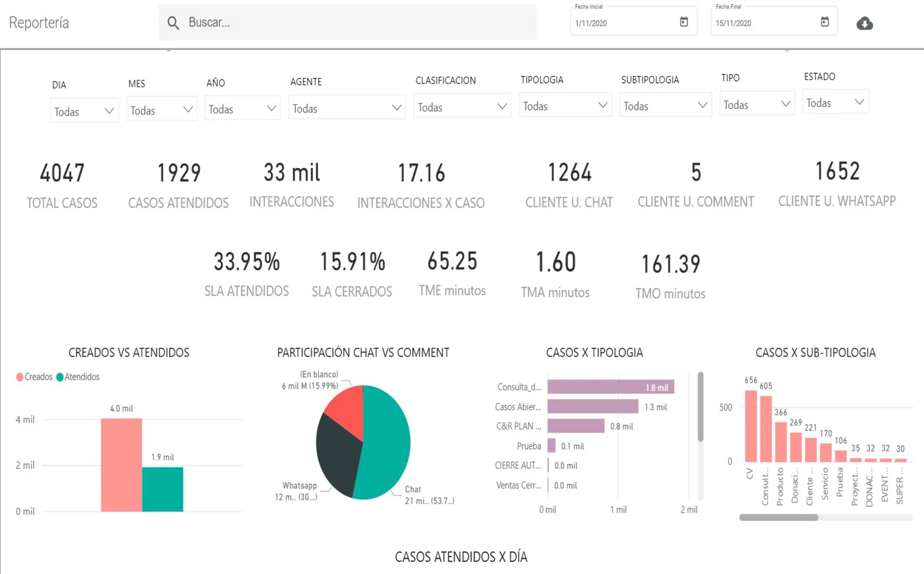Open the TIPOLOGIA filter dropdown
The height and width of the screenshot is (574, 924).
coord(565,105)
